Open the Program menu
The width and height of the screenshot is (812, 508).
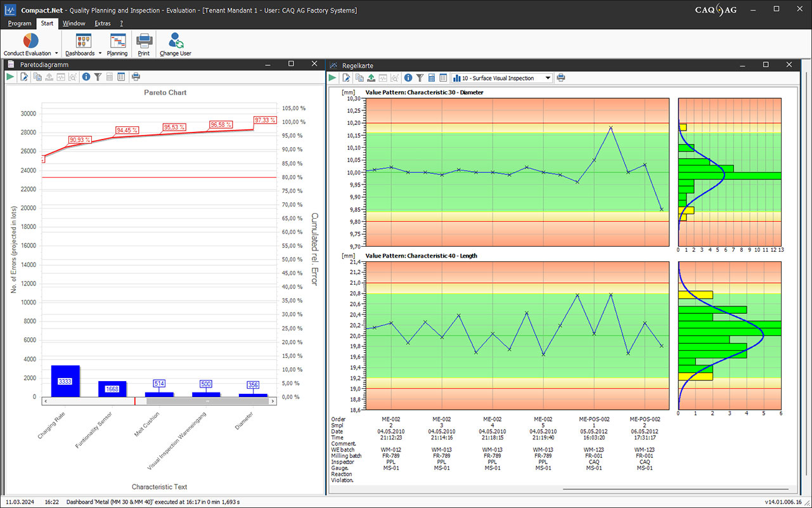click(x=20, y=23)
